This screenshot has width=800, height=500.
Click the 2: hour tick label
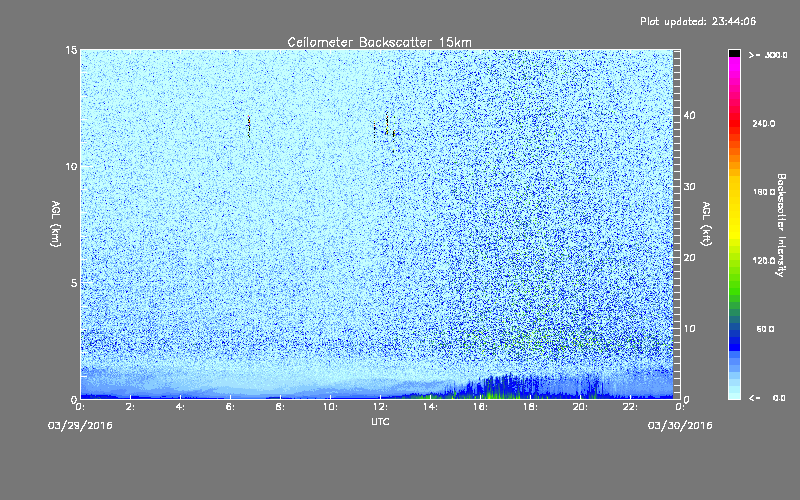point(131,407)
